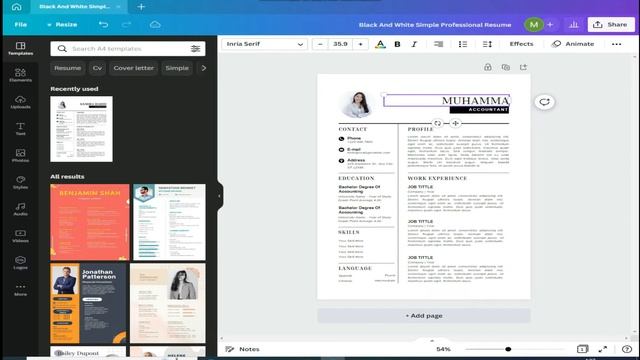Select the Resume filter chip
Viewport: 640px width, 360px height.
67,68
